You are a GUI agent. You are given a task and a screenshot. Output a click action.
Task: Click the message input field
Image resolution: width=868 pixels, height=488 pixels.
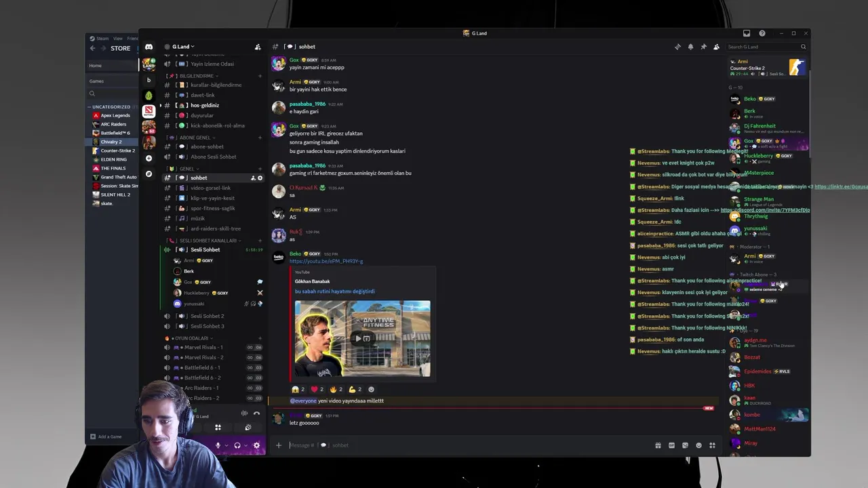click(468, 445)
